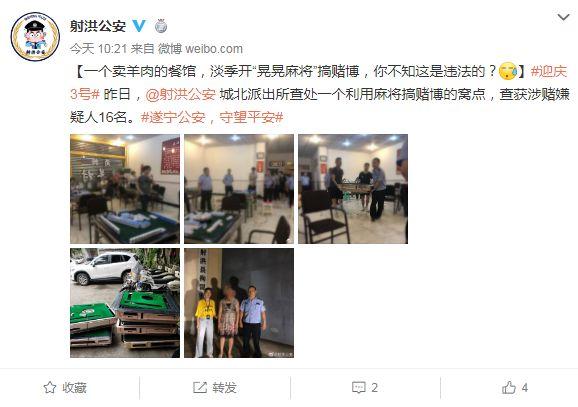Image resolution: width=578 pixels, height=407 pixels.
Task: Open the 射洪公安 username link
Action: pos(98,26)
